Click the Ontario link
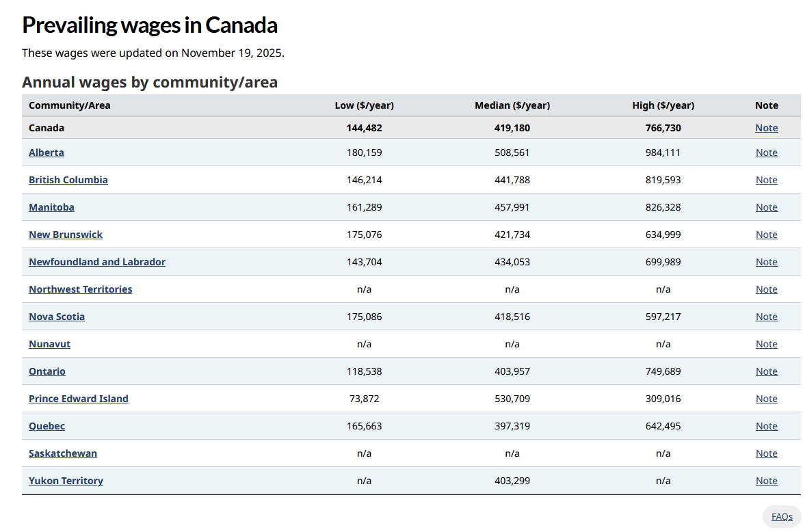Image resolution: width=803 pixels, height=532 pixels. (x=47, y=371)
